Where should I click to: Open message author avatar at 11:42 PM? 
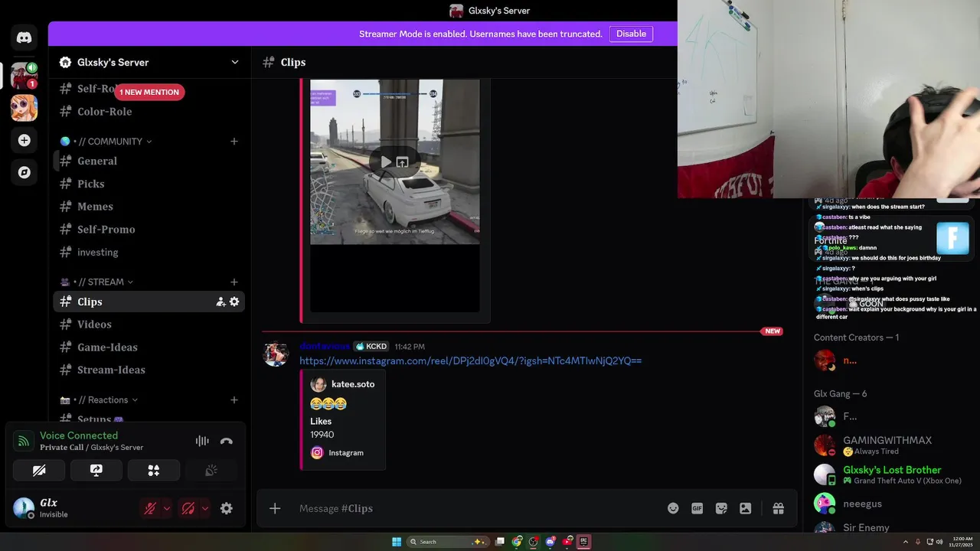(276, 354)
